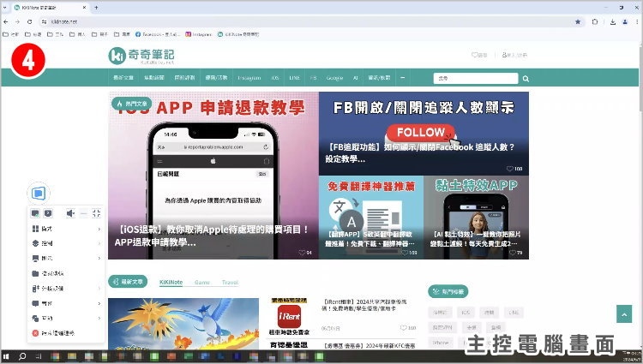
Task: Select LINE in the site navigation
Action: (x=294, y=78)
